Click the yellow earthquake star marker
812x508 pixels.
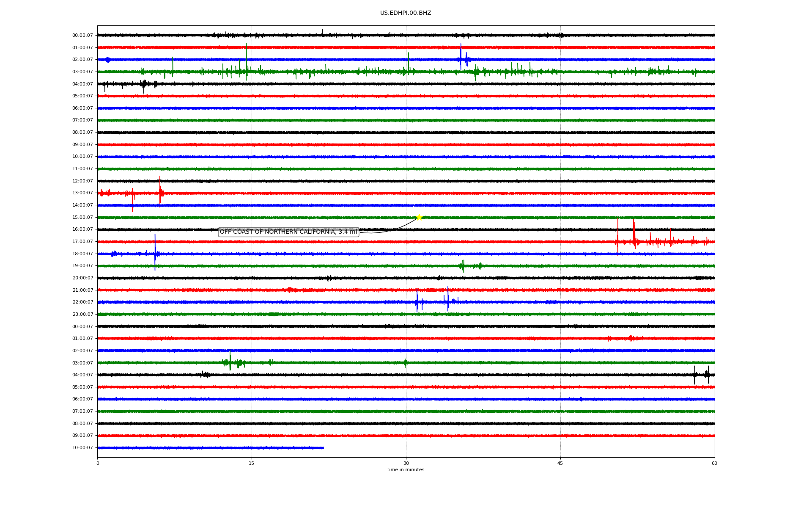419,217
